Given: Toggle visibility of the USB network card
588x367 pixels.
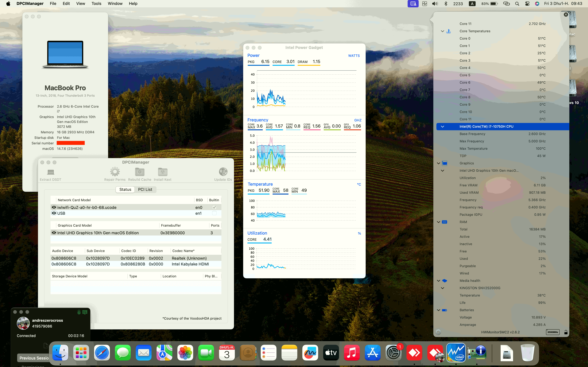Looking at the screenshot, I should click(54, 213).
